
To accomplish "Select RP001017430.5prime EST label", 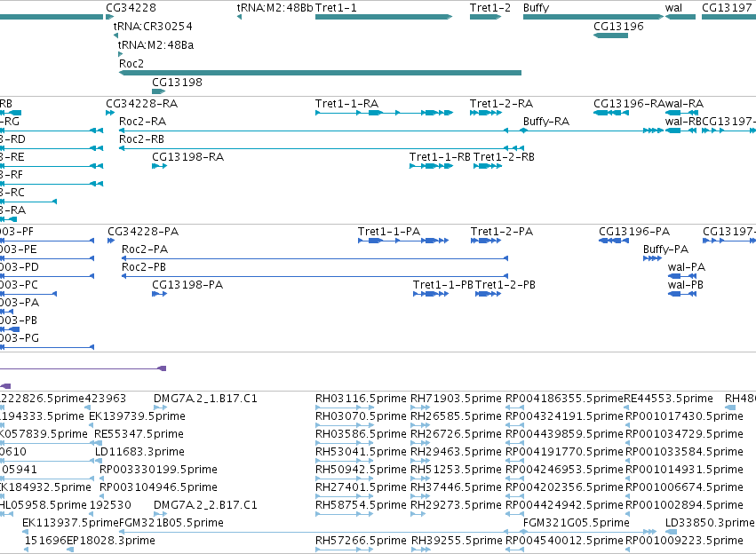I will pyautogui.click(x=685, y=416).
